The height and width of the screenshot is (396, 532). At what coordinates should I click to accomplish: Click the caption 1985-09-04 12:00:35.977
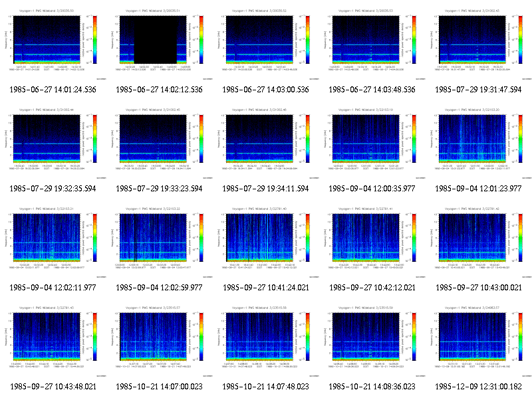(x=372, y=189)
